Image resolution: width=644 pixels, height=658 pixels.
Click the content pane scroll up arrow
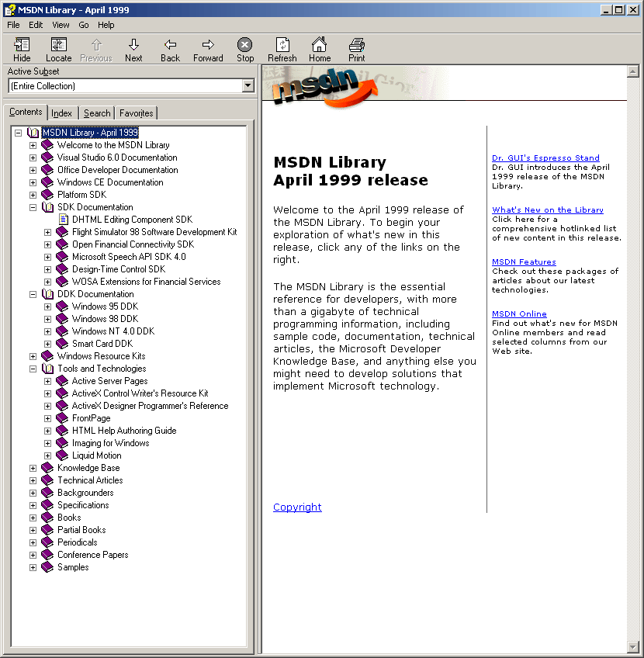[x=632, y=71]
